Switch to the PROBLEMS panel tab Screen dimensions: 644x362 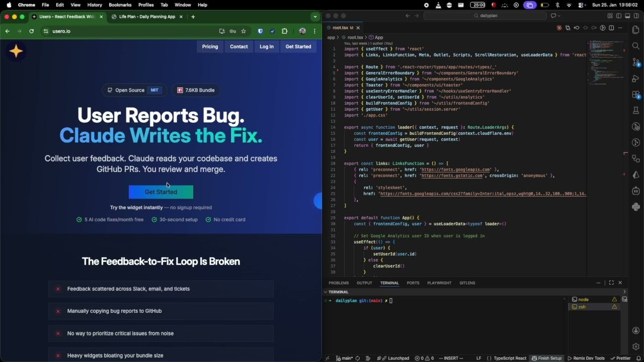point(339,283)
